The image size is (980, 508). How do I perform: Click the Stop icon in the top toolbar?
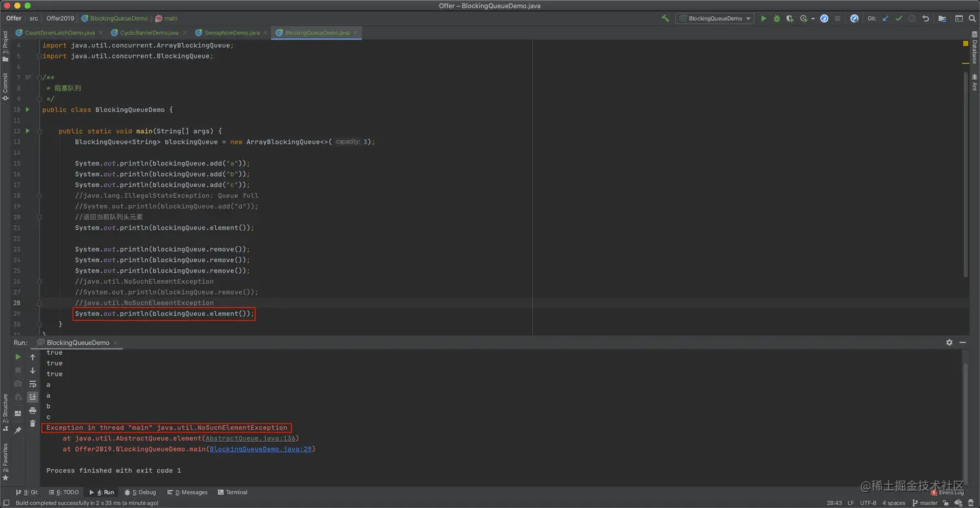pyautogui.click(x=837, y=19)
